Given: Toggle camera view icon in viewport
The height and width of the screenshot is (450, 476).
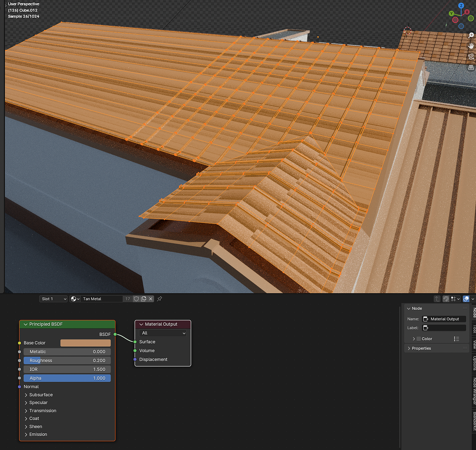Looking at the screenshot, I should click(x=471, y=57).
